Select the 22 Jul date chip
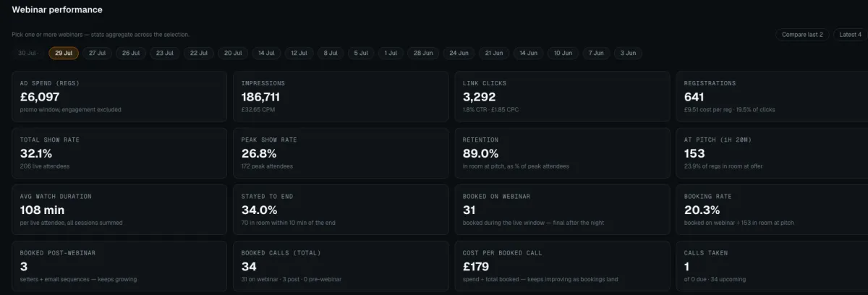Viewport: 868px width, 295px height. (199, 53)
